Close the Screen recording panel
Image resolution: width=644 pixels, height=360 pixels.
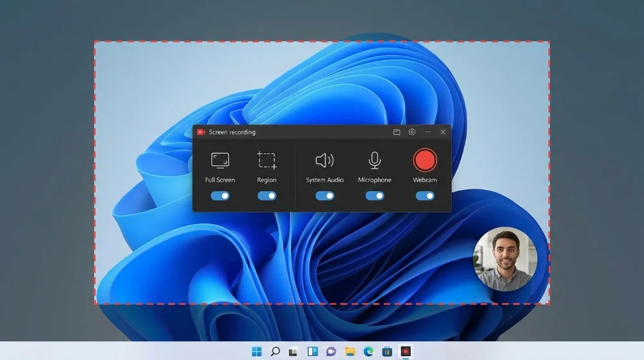tap(443, 132)
